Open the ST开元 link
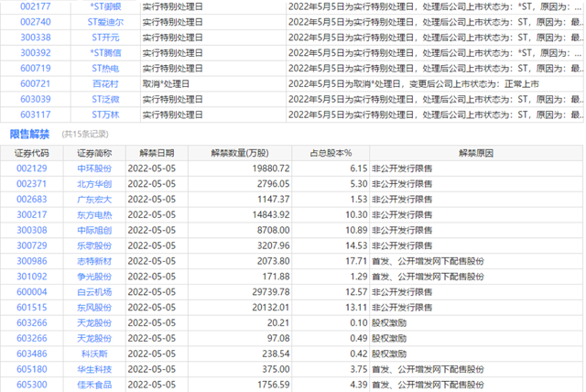 click(105, 38)
